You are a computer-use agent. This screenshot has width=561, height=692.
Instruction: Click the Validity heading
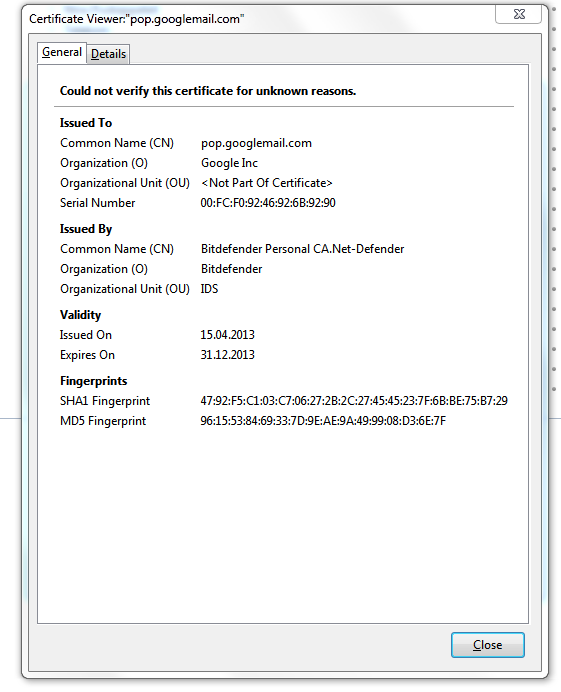(x=80, y=315)
